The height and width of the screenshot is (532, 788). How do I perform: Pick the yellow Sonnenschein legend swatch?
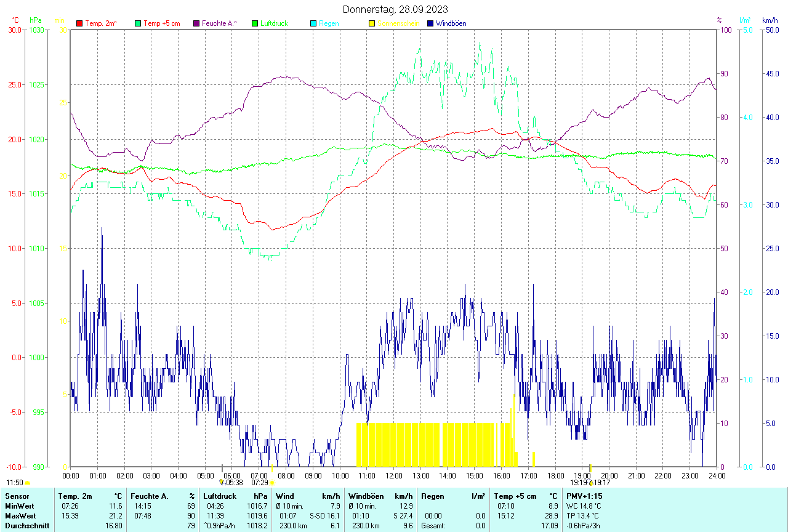coord(372,23)
